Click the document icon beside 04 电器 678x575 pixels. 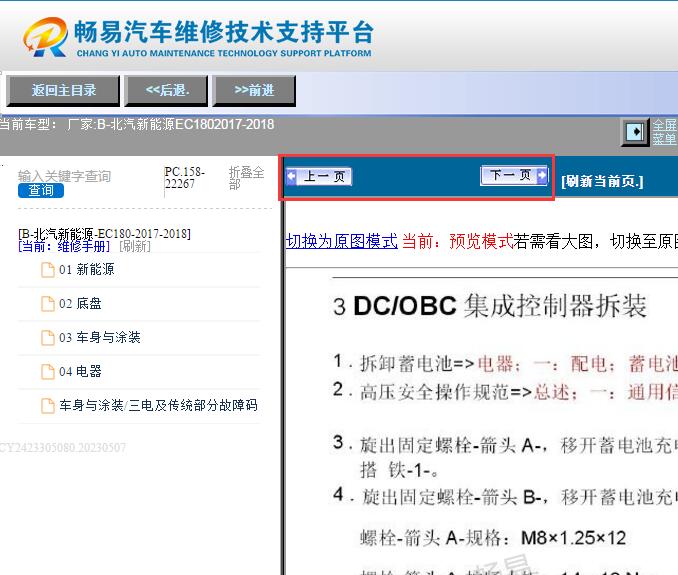click(x=48, y=372)
